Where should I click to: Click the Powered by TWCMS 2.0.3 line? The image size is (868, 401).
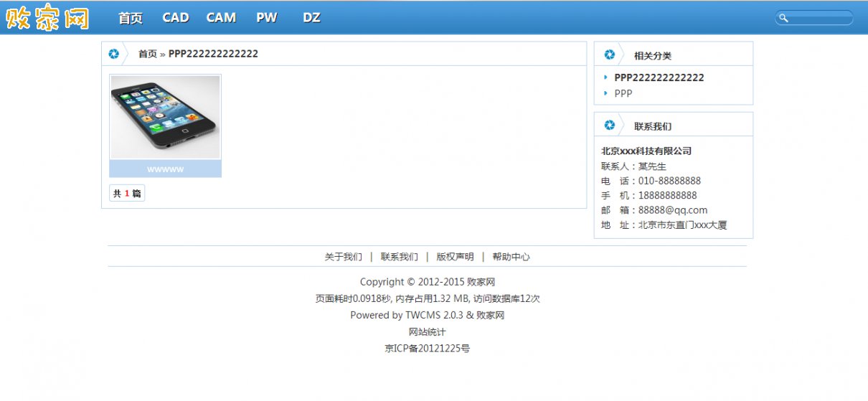coord(428,315)
